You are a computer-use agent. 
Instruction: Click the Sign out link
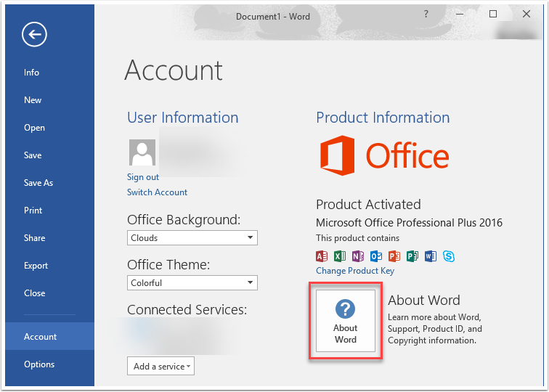[x=143, y=177]
